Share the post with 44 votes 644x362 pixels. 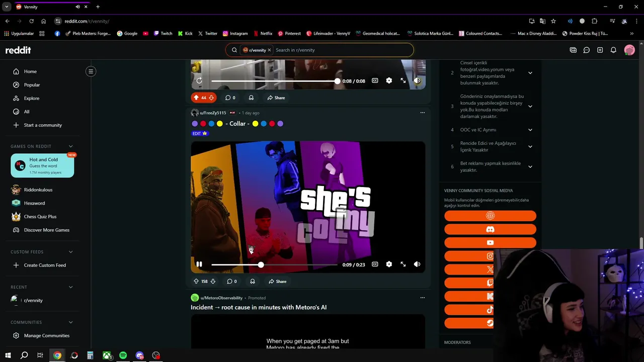[276, 98]
